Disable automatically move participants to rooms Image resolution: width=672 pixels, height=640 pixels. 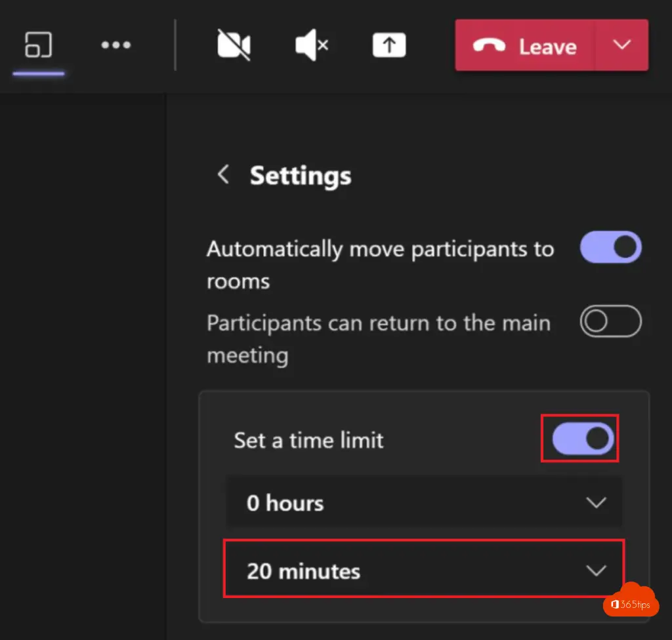click(610, 247)
